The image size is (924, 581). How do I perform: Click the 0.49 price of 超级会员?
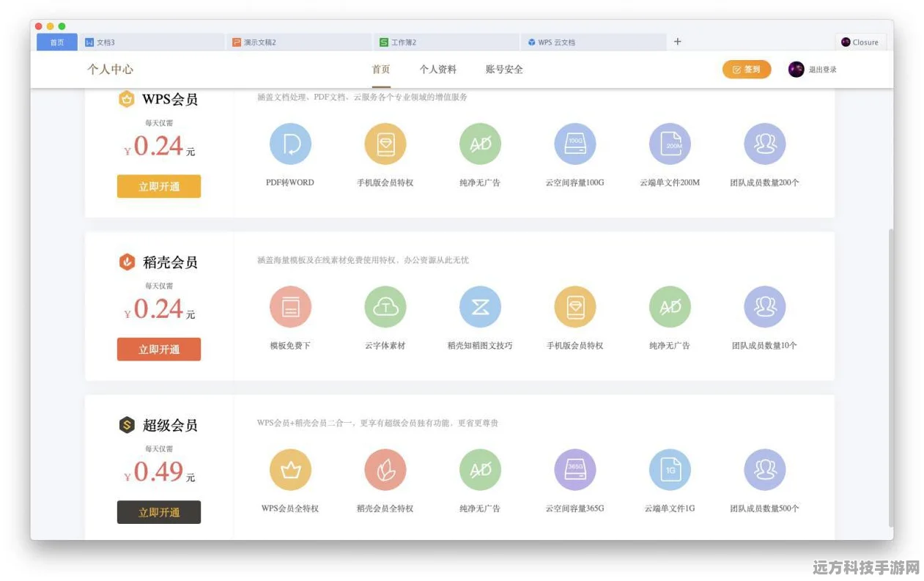pyautogui.click(x=158, y=471)
